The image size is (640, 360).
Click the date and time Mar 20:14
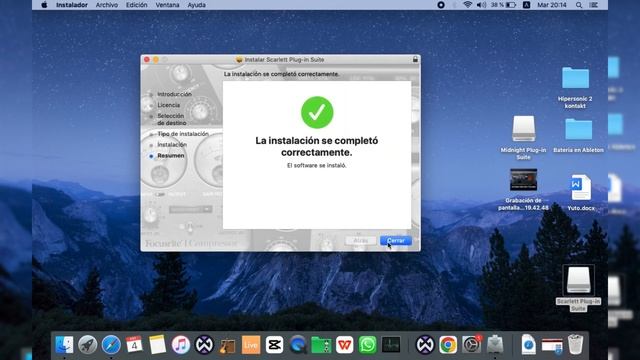552,5
